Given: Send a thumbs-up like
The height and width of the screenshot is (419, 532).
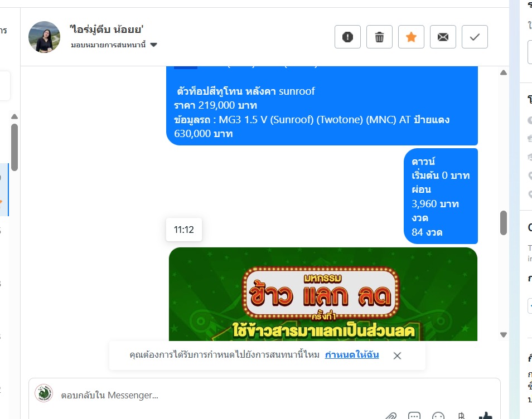Looking at the screenshot, I should [486, 416].
